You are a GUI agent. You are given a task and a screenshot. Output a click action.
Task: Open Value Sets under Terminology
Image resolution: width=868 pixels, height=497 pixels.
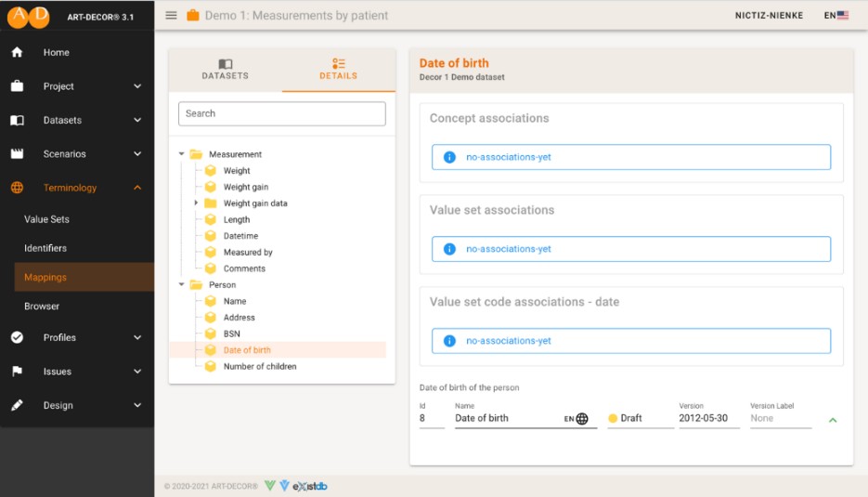46,219
